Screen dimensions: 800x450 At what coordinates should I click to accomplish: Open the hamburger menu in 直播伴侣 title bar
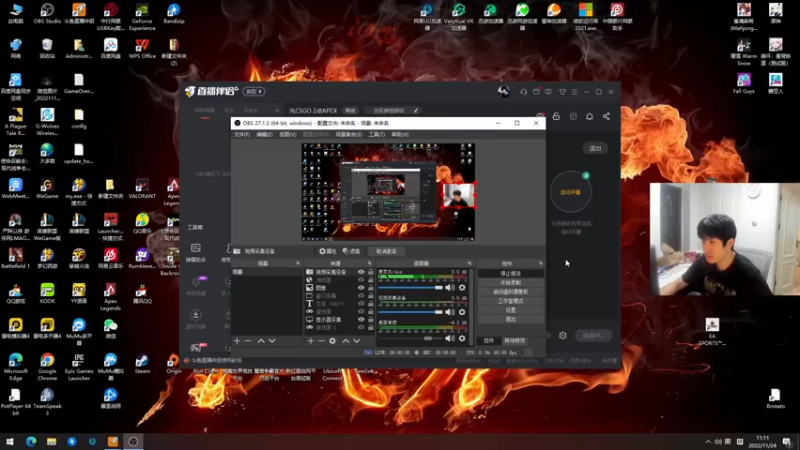(x=574, y=92)
